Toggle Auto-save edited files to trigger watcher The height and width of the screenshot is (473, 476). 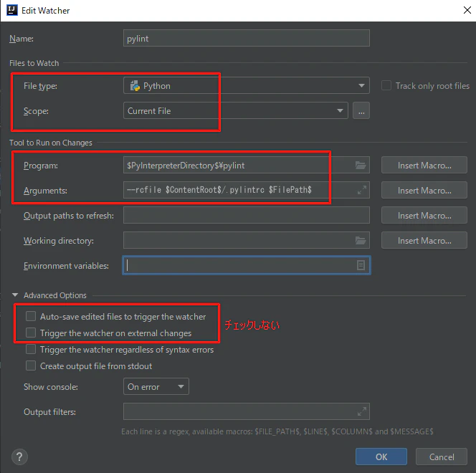(x=31, y=316)
